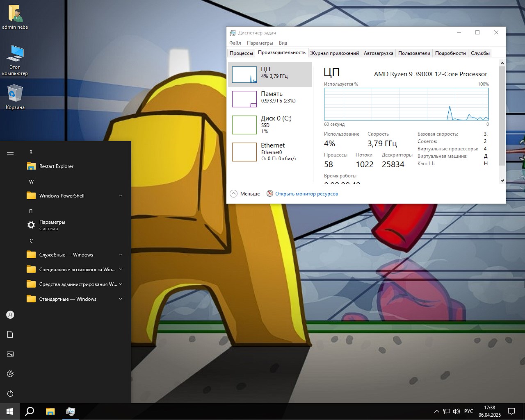Select the Ethernet performance item
This screenshot has height=420, width=525.
270,152
